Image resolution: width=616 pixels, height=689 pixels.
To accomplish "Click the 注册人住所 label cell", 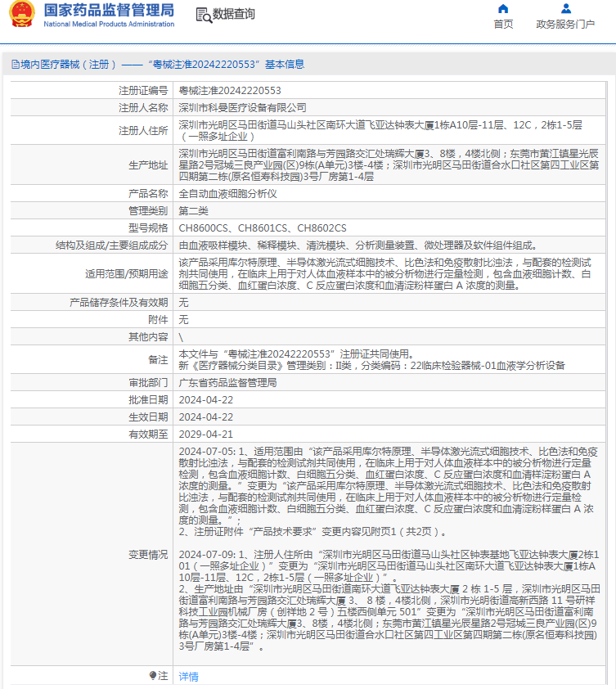I will pyautogui.click(x=92, y=130).
